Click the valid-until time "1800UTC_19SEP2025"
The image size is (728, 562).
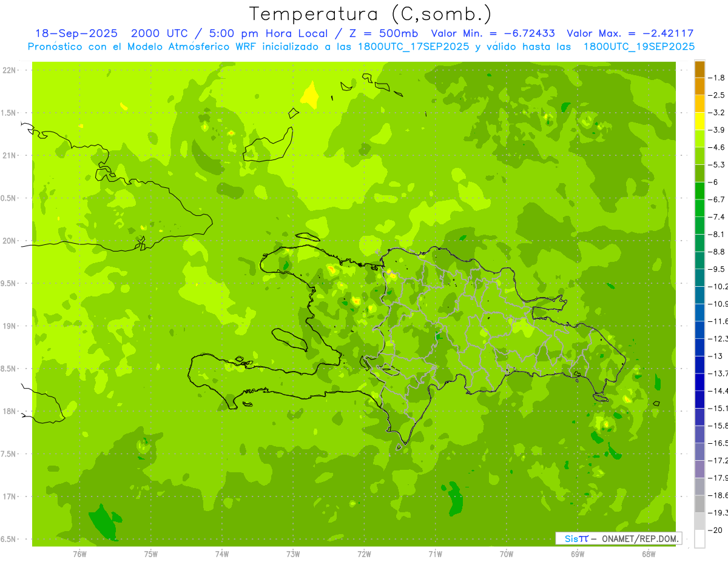pyautogui.click(x=639, y=46)
